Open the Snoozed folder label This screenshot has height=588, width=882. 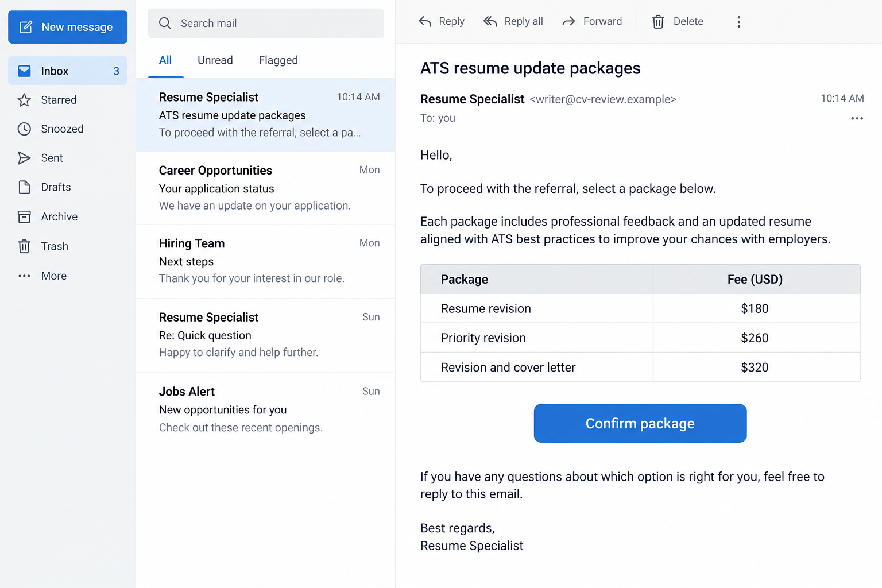pyautogui.click(x=62, y=129)
